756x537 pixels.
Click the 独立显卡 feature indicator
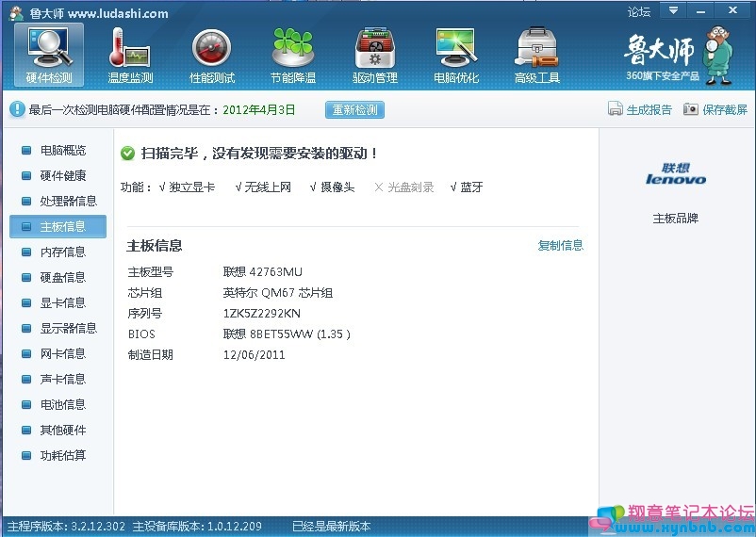[187, 187]
